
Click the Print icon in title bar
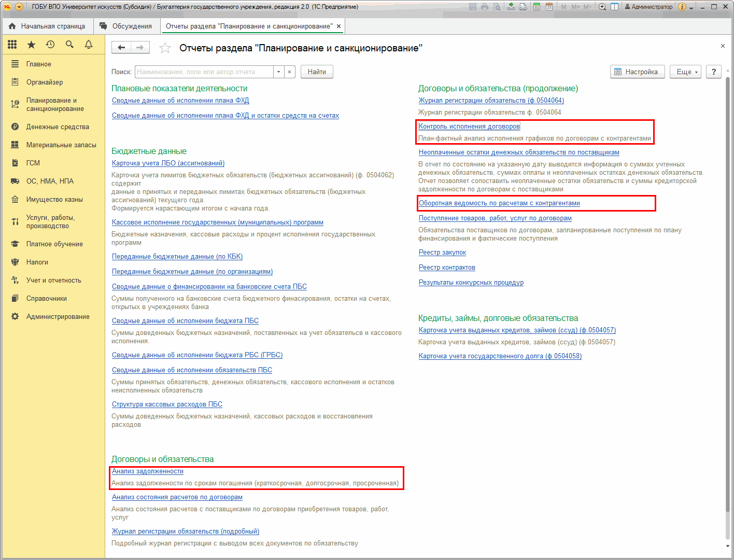point(485,7)
